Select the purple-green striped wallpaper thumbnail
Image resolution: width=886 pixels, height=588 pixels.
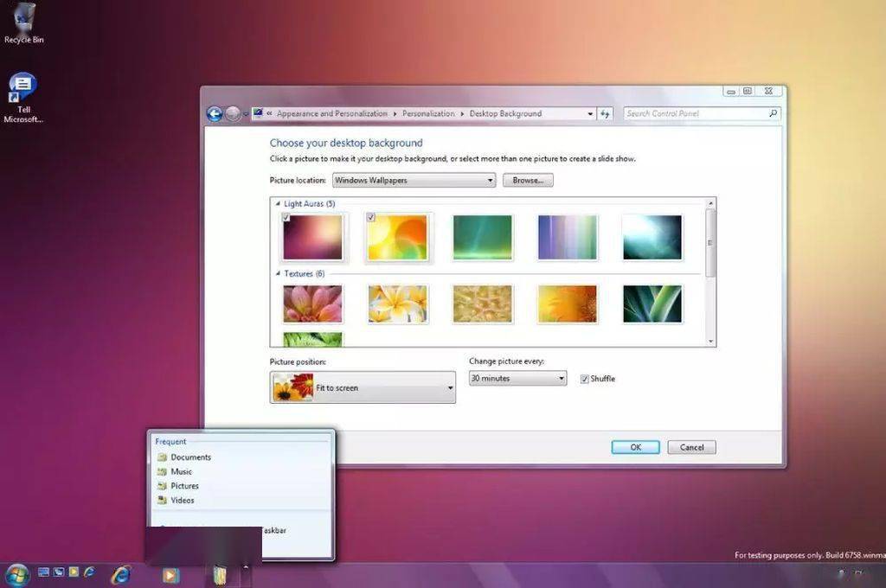pos(568,237)
